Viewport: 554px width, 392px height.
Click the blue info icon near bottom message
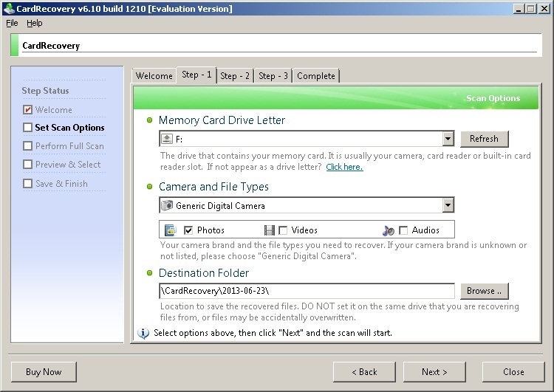143,333
